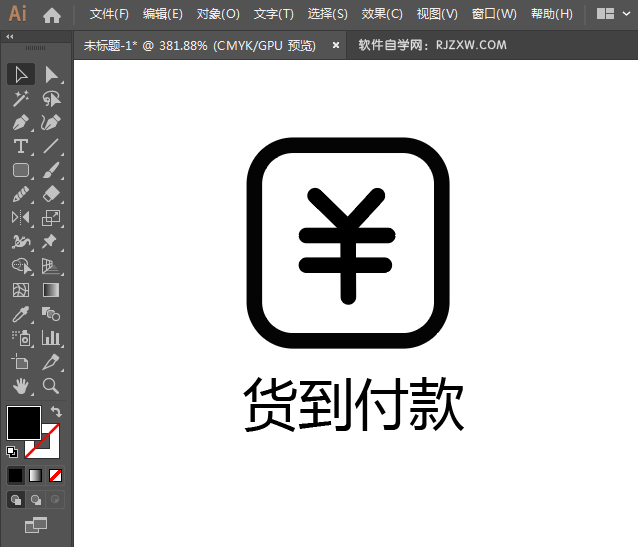Select the Eyedropper tool
This screenshot has height=547, width=638.
point(21,314)
